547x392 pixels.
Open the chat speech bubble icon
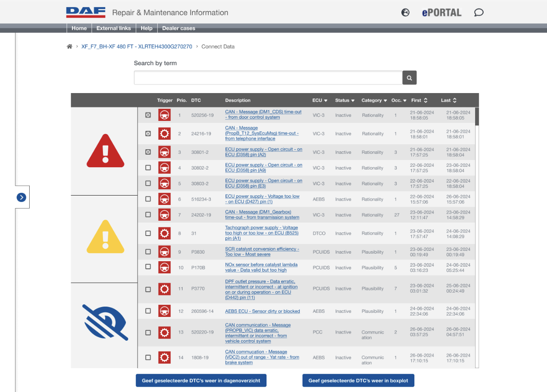(479, 13)
